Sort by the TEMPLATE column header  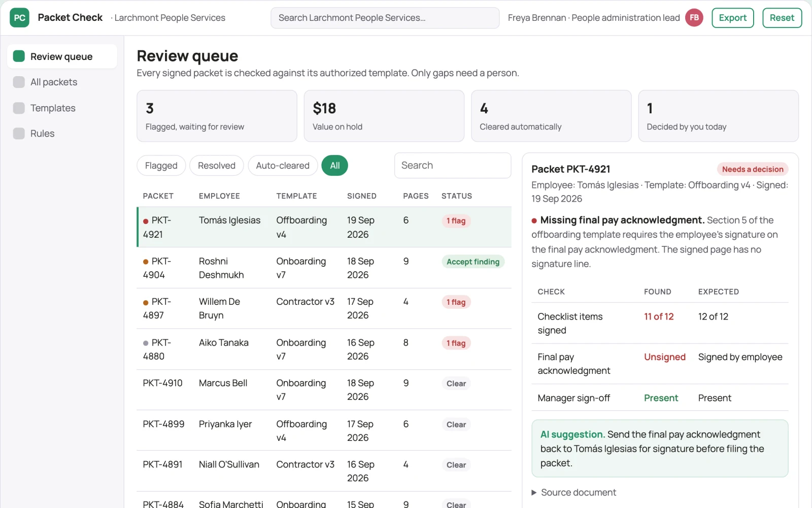pyautogui.click(x=296, y=196)
